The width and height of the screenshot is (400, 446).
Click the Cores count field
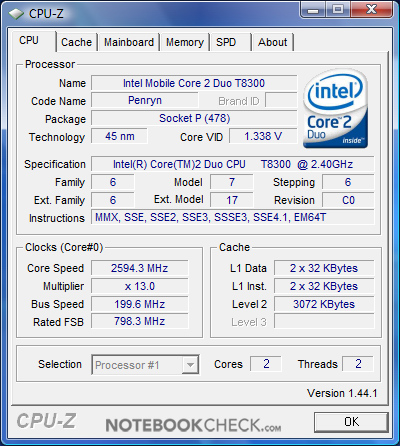click(x=266, y=364)
